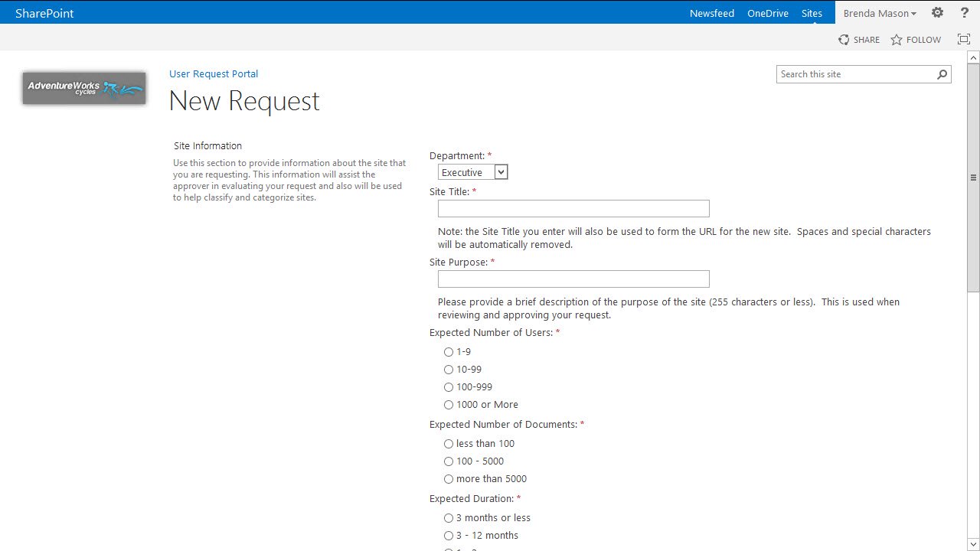Click the FOLLOW label
This screenshot has width=980, height=551.
pos(923,40)
